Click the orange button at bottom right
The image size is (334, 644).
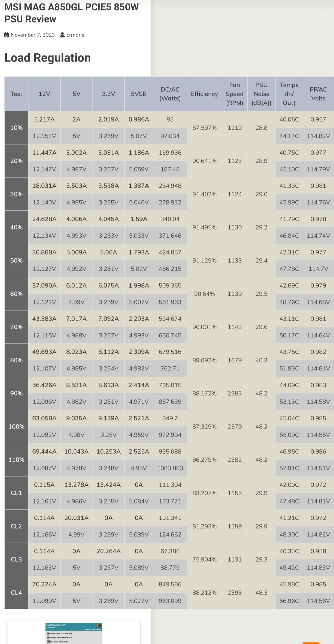point(311,643)
